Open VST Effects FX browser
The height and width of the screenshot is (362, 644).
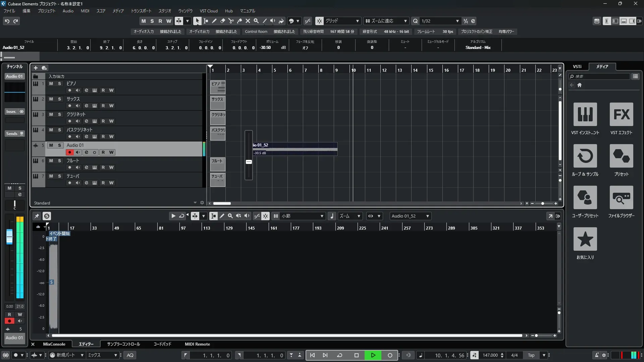tap(621, 114)
